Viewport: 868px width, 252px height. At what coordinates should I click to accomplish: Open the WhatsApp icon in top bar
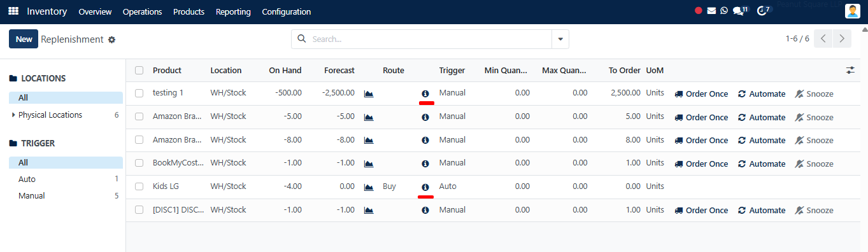(723, 11)
